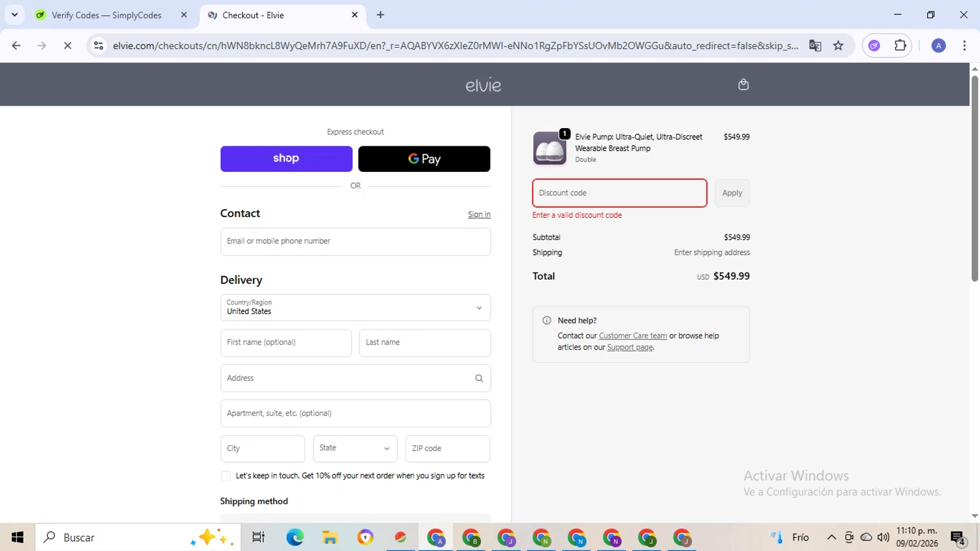Click the Elvie Pump product thumbnail
The width and height of the screenshot is (980, 551).
(x=549, y=148)
